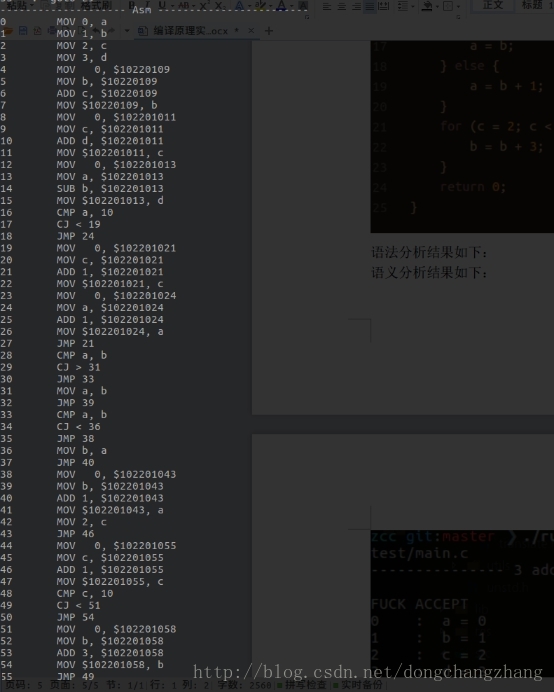Close the 编译原理实..ocx tab

[x=251, y=30]
